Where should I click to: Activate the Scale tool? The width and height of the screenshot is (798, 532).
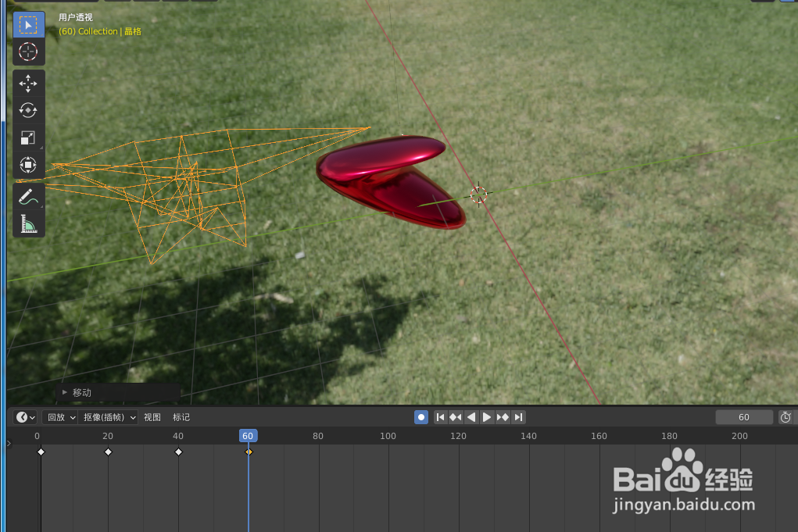[29, 137]
